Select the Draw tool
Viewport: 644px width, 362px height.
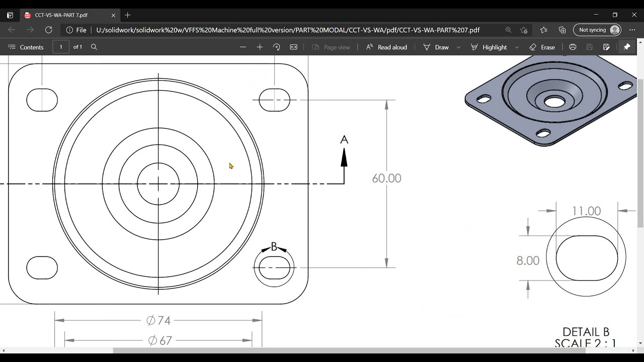tap(436, 47)
